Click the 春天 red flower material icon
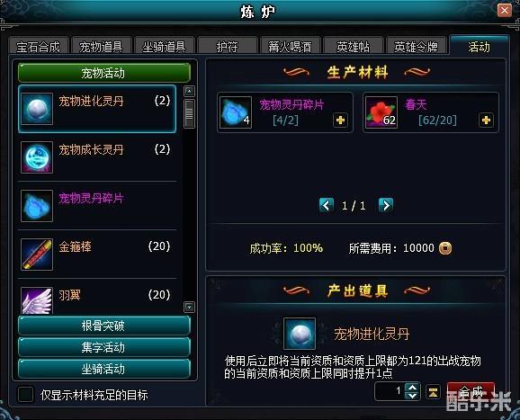This screenshot has width=520, height=420. click(x=381, y=112)
